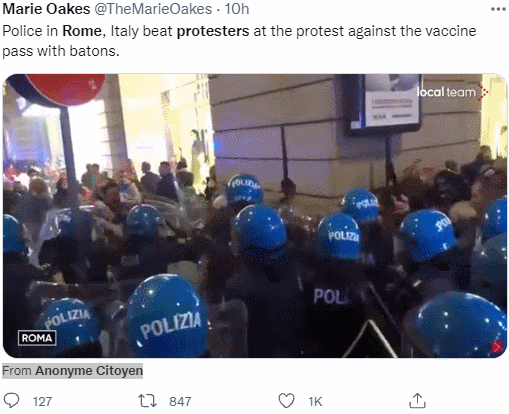Click the share upload icon
This screenshot has height=414, width=509.
[x=417, y=400]
